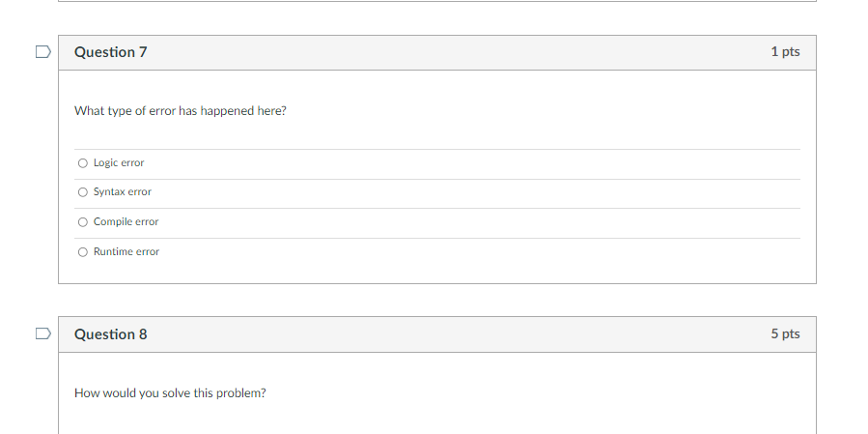Click the Question 7 heading title
Screen dimensions: 868x434
(111, 52)
